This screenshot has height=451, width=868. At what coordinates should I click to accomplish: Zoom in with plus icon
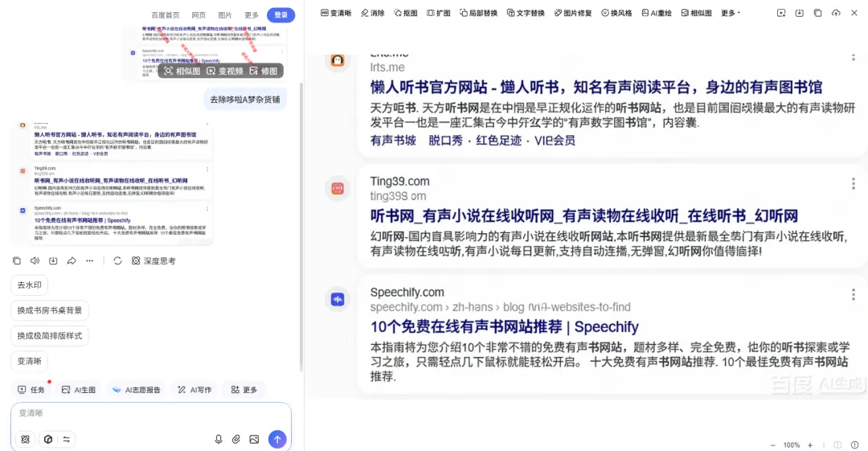[810, 445]
